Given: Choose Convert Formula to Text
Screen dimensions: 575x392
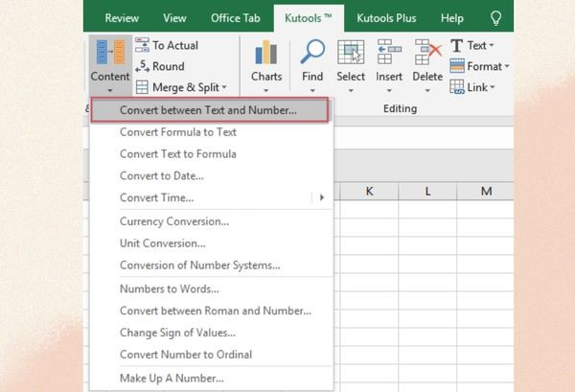Looking at the screenshot, I should pyautogui.click(x=212, y=132).
